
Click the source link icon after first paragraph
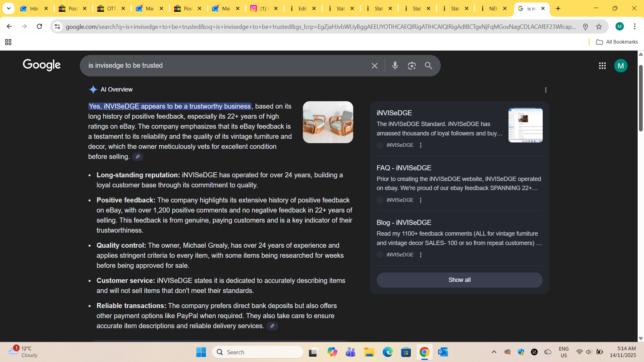[x=138, y=157]
